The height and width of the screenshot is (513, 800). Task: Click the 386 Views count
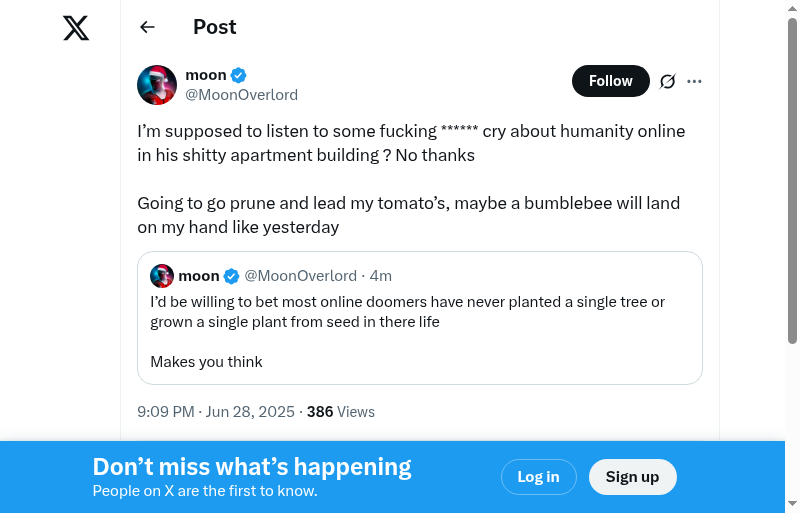(341, 411)
